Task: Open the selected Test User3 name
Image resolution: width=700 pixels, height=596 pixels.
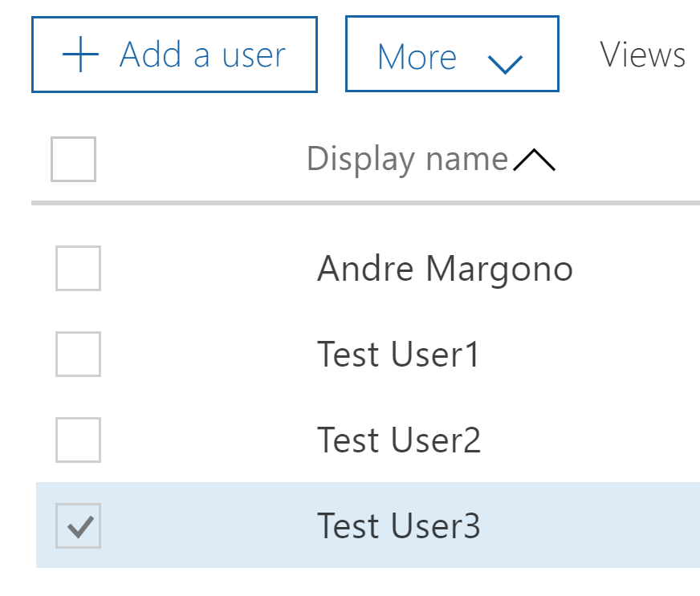Action: click(x=399, y=526)
